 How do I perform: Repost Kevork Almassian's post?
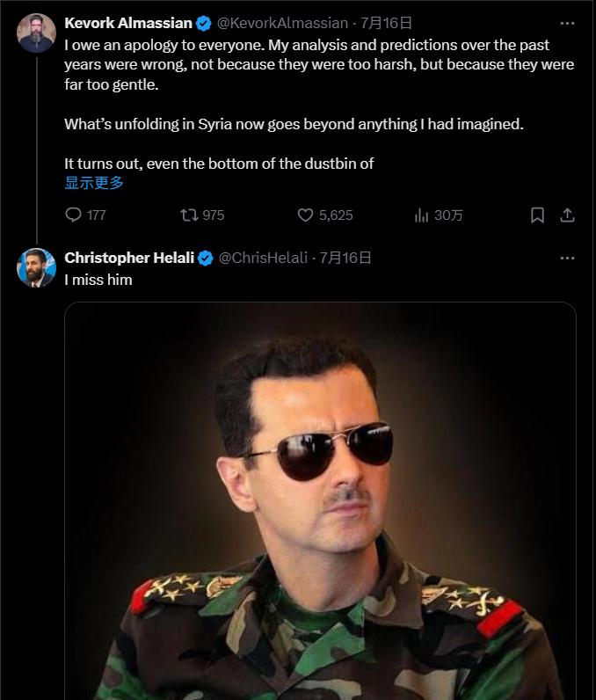(189, 215)
